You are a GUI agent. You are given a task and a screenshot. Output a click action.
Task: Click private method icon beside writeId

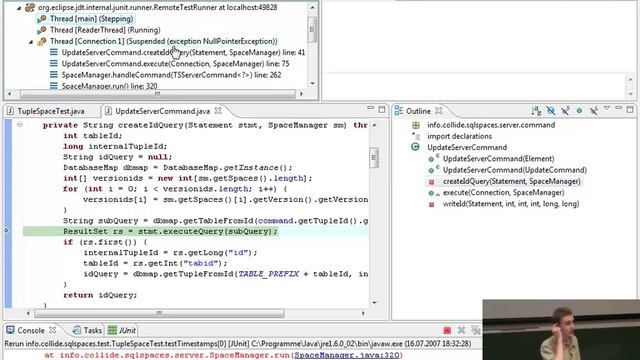point(431,204)
